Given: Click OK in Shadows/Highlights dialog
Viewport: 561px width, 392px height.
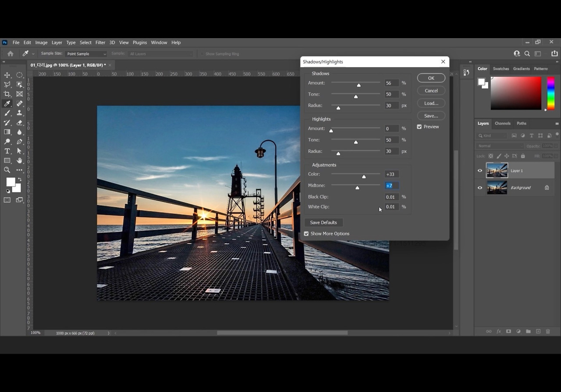Looking at the screenshot, I should coord(431,78).
